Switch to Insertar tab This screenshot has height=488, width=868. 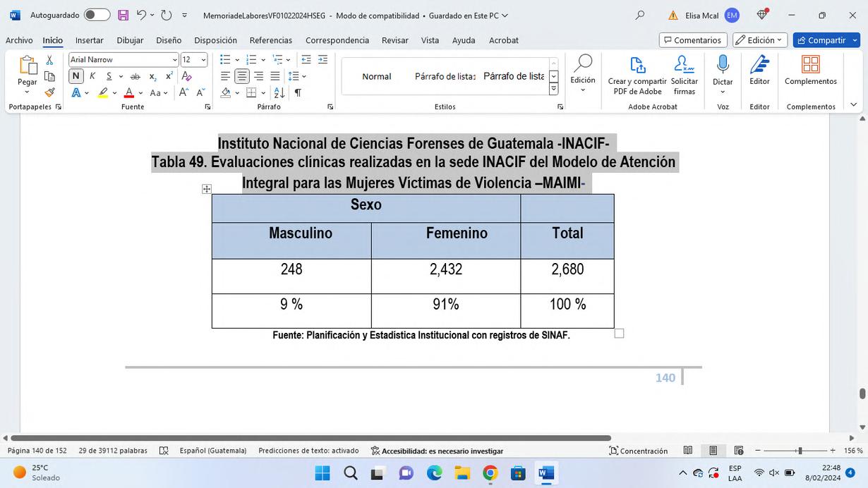(x=90, y=40)
